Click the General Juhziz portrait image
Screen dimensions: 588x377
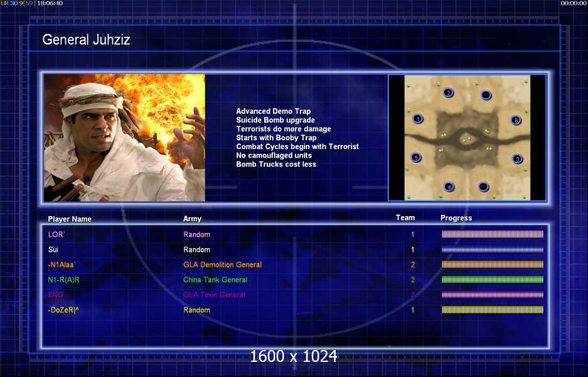tap(124, 138)
